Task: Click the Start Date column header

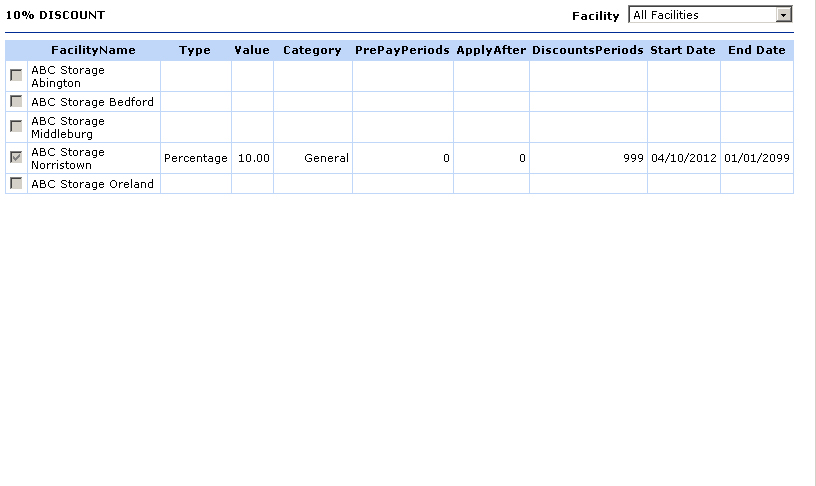Action: click(x=683, y=50)
